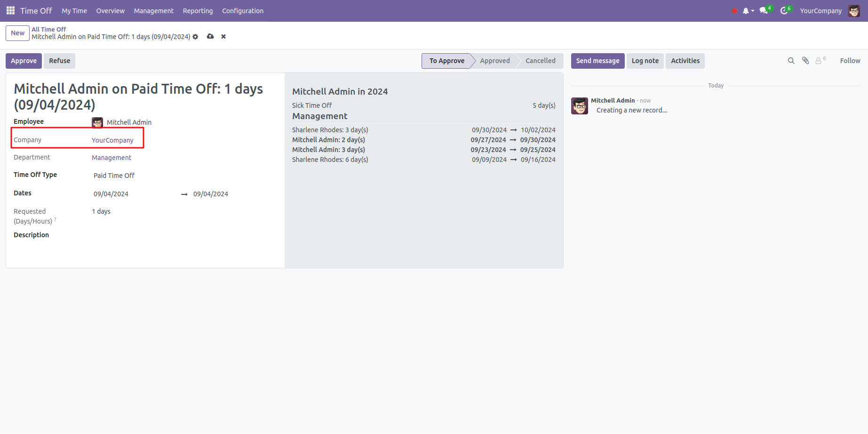Screen dimensions: 868x434
Task: Show followers list icon in chatter
Action: (819, 61)
